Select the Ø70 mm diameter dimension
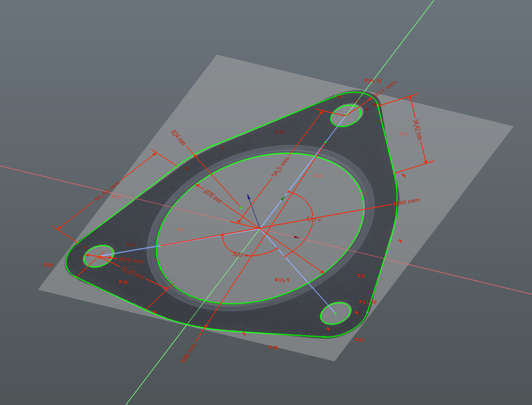This screenshot has width=532, height=405. click(213, 197)
